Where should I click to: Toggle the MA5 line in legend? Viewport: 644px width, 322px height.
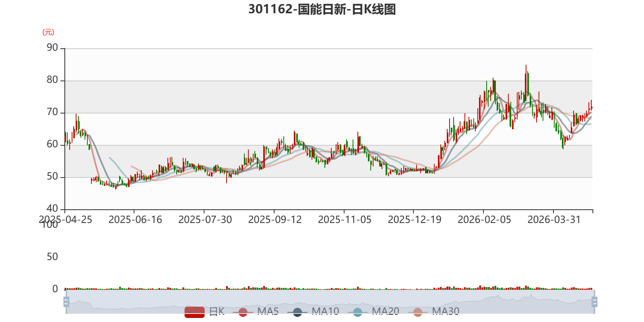pyautogui.click(x=256, y=312)
